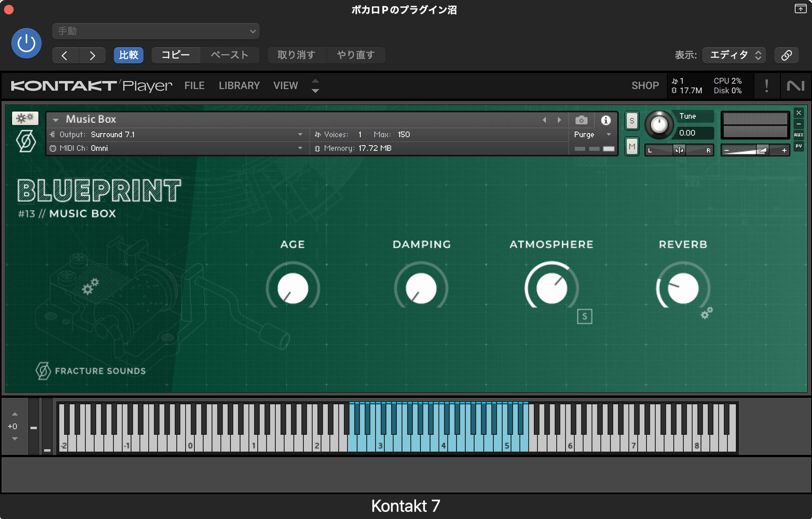Click the piano key labeled 0

point(190,445)
